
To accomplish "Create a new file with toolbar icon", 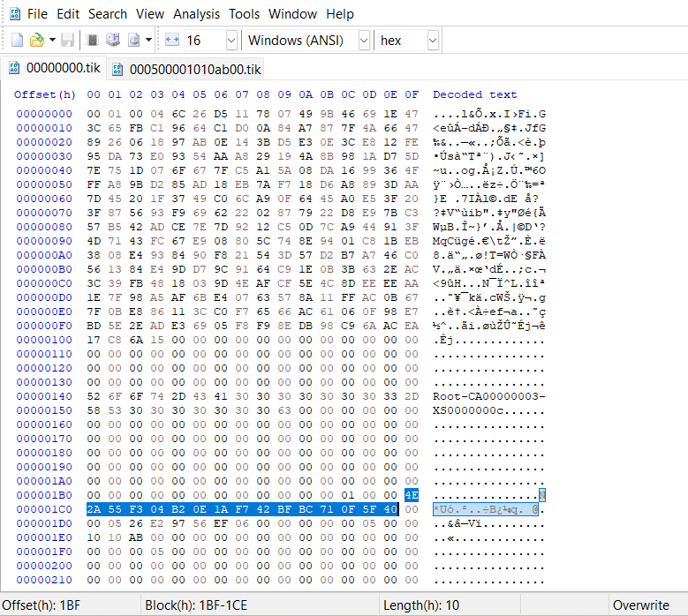I will 17,41.
